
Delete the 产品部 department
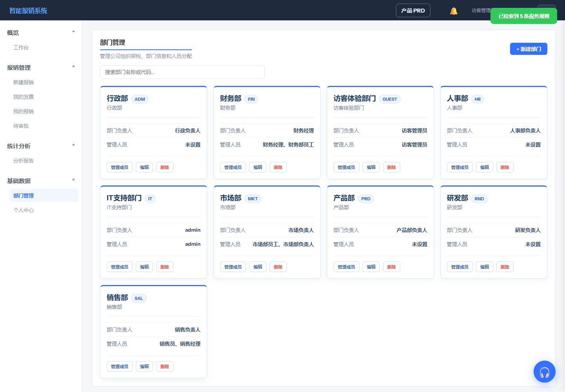(392, 267)
